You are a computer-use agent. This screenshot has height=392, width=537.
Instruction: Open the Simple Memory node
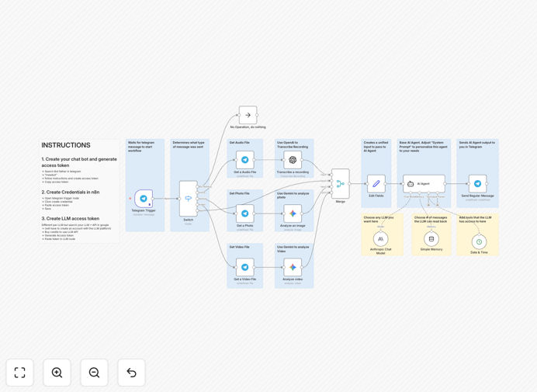[431, 239]
